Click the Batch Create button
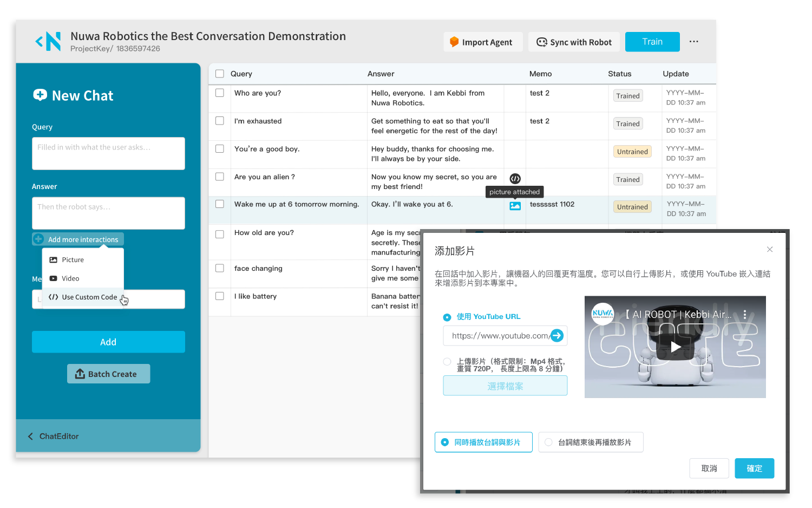 [108, 374]
